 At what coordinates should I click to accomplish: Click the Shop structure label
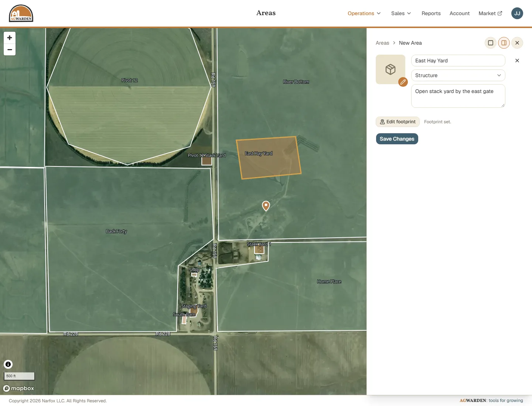click(194, 270)
